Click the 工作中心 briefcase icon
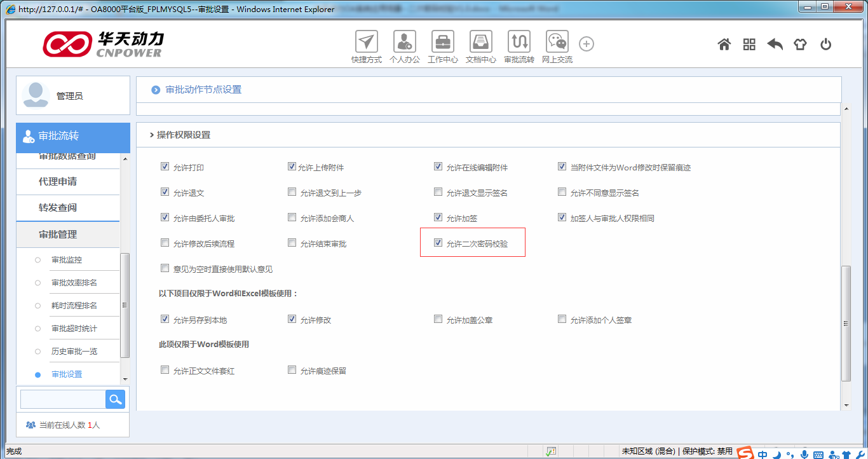The width and height of the screenshot is (868, 459). pyautogui.click(x=442, y=43)
